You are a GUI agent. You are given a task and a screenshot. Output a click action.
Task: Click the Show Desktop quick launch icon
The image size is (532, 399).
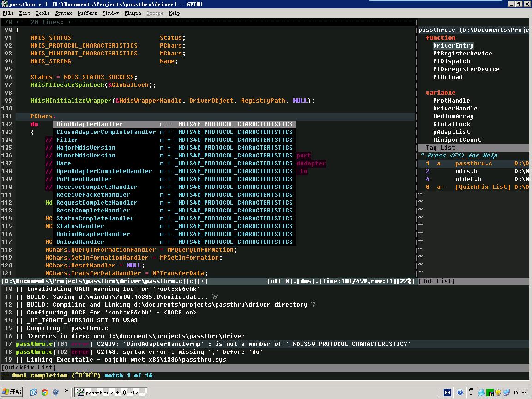coord(34,392)
